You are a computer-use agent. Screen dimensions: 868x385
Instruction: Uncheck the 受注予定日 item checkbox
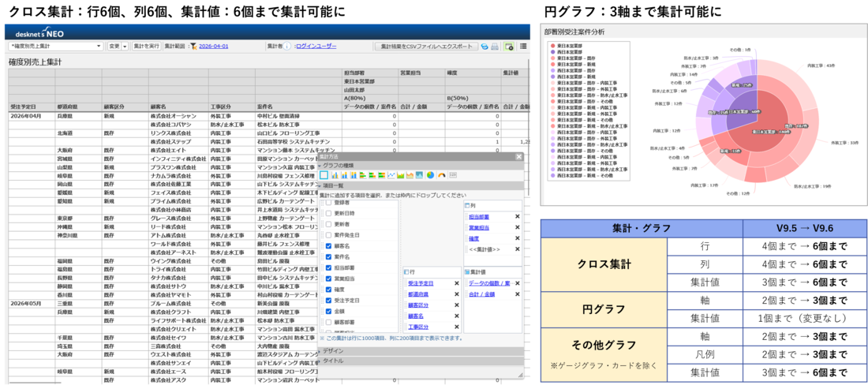point(328,301)
